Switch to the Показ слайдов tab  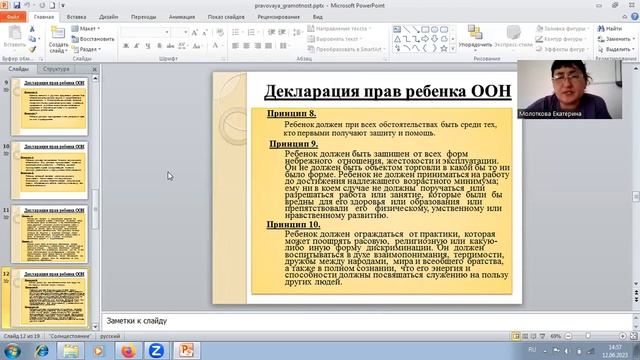226,17
